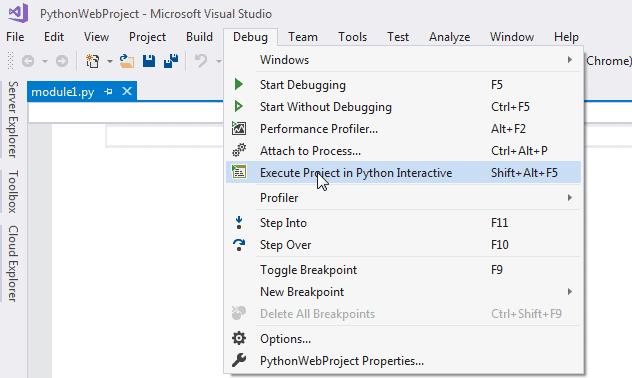Image resolution: width=632 pixels, height=378 pixels.
Task: Open the Team menu
Action: 303,37
